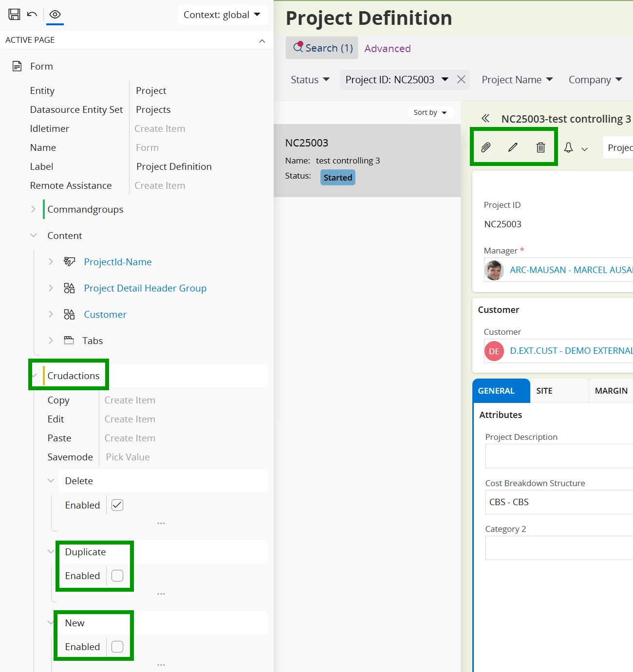This screenshot has height=672, width=633.
Task: Expand the Project Detail Header Group item
Action: (x=51, y=288)
